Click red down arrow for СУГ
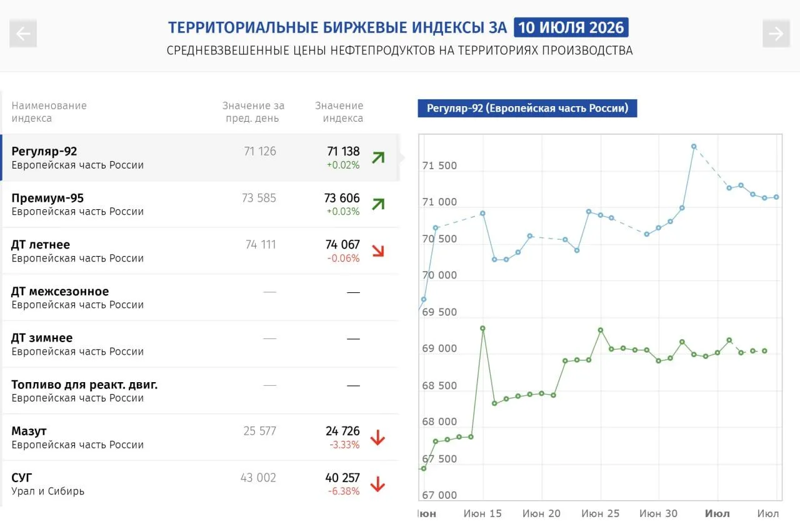Screen dimensions: 800x532 377,485
